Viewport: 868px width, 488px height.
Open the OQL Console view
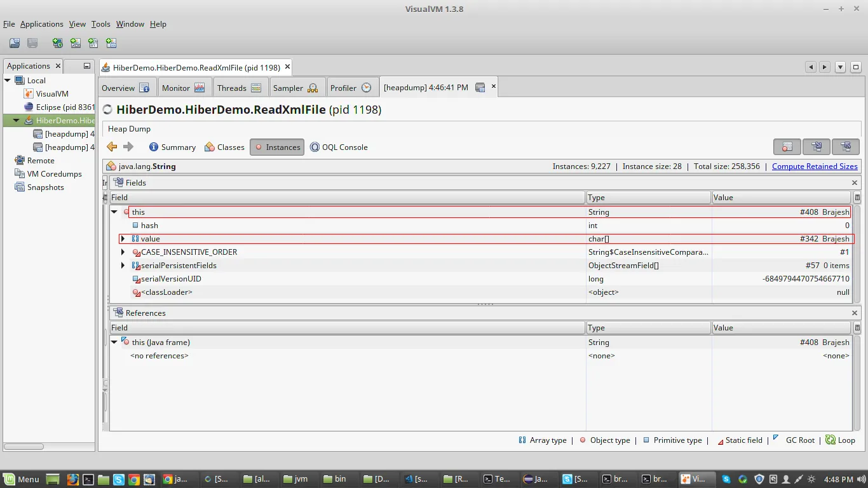coord(339,147)
